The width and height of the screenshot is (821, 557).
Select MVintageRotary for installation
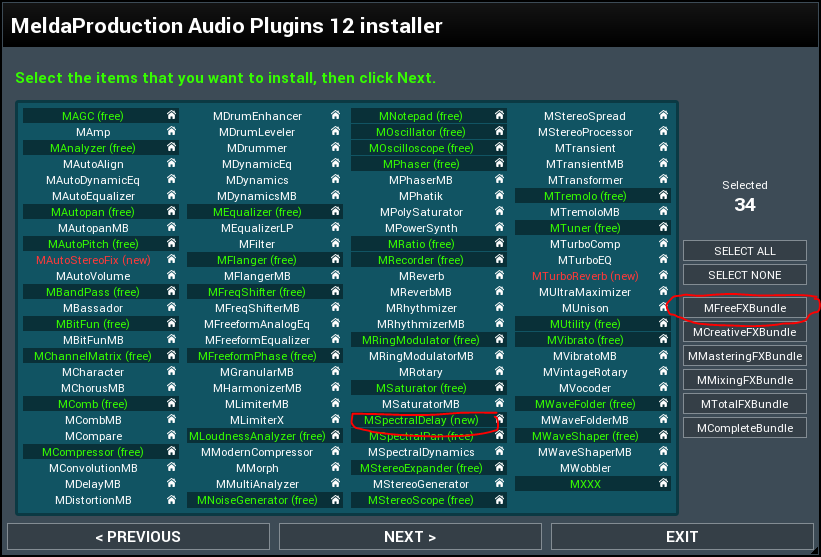coord(584,372)
